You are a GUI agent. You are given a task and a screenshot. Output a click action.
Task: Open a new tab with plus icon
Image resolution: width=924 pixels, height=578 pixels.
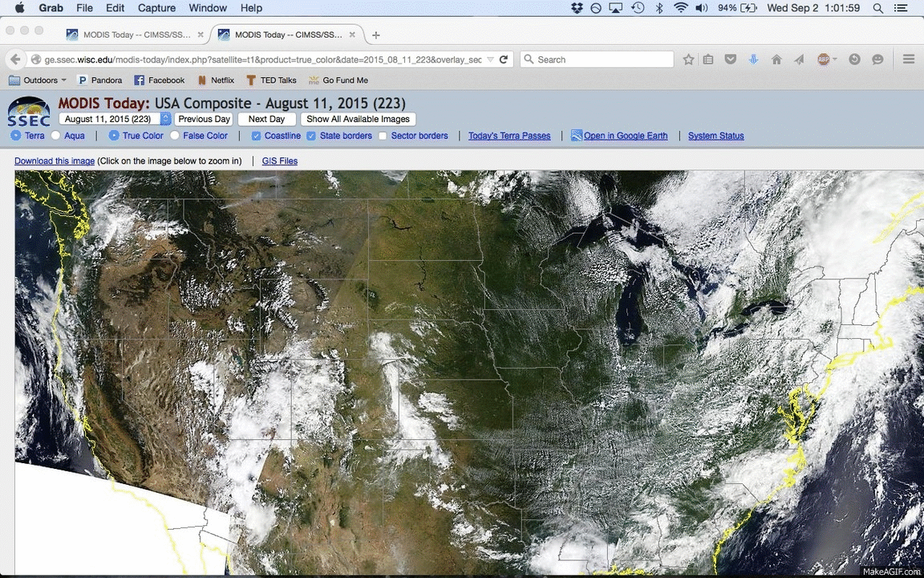tap(376, 35)
